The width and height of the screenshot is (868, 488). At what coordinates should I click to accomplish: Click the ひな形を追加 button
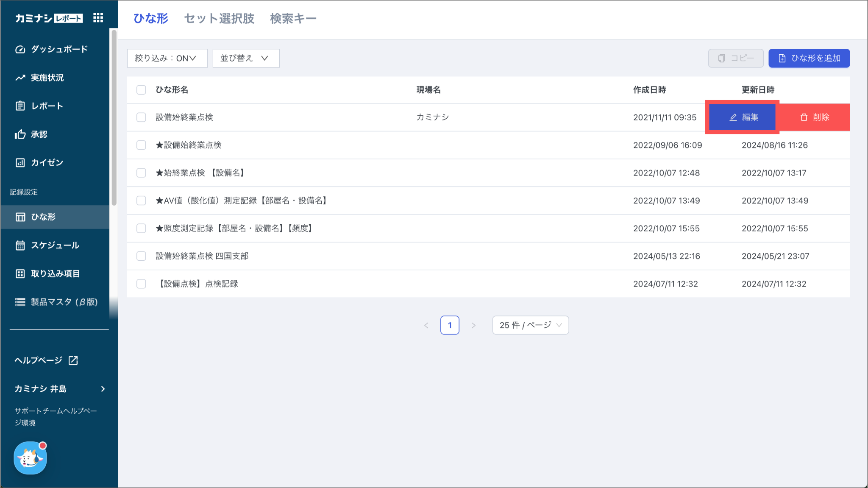pos(809,58)
